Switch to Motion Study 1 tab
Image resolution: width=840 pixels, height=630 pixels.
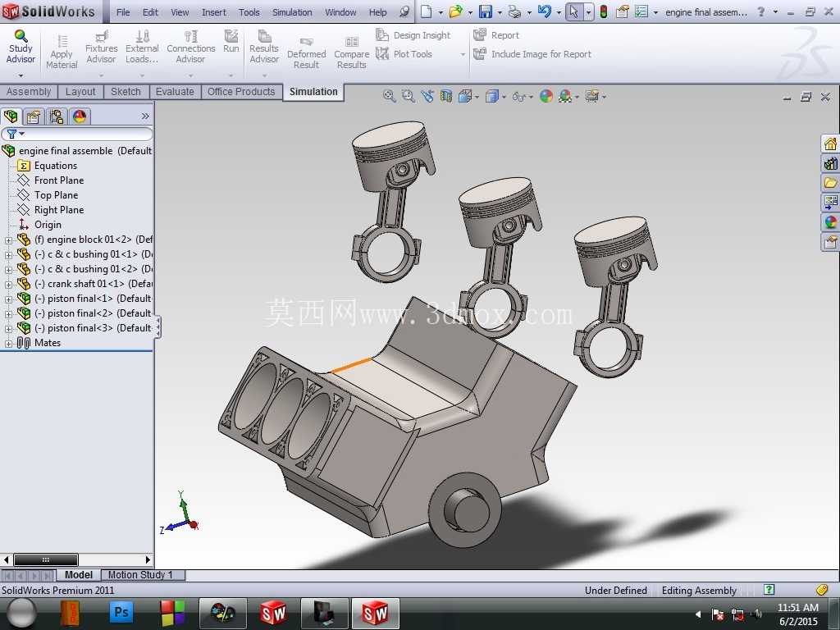[140, 575]
